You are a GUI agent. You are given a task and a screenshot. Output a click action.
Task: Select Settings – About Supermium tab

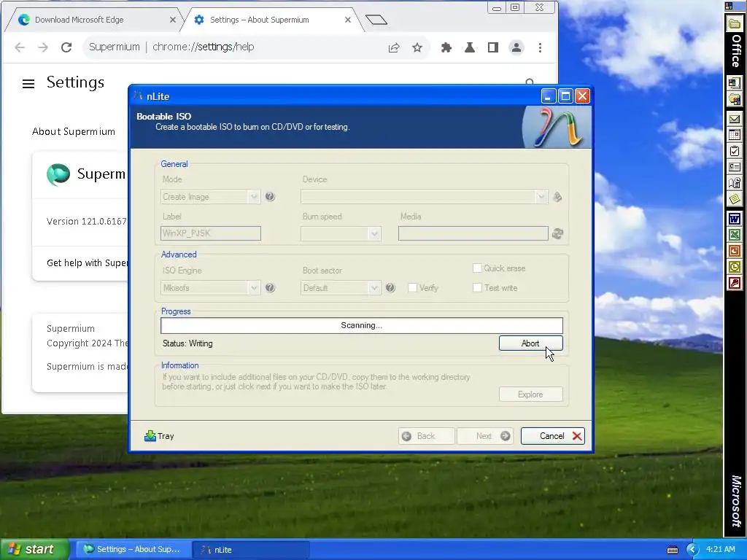point(271,20)
